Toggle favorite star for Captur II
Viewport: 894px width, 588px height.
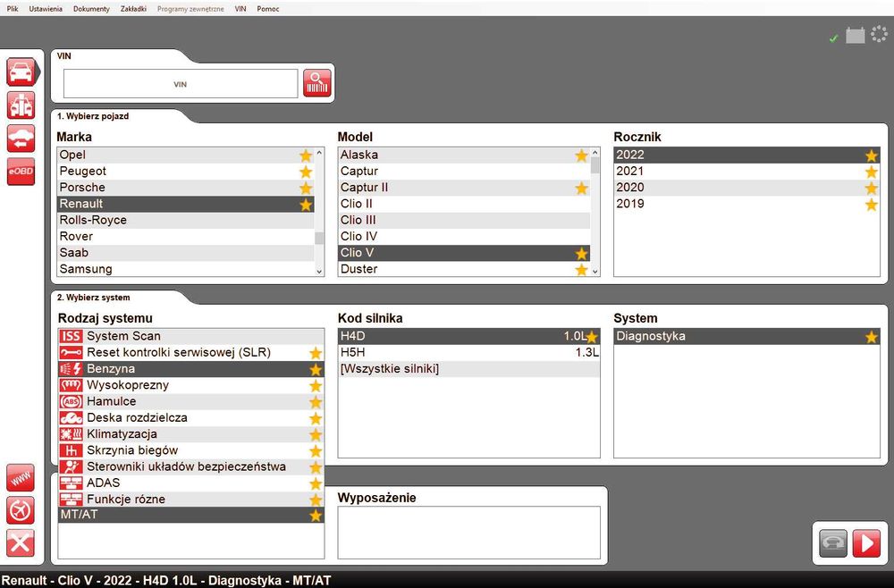pos(581,188)
